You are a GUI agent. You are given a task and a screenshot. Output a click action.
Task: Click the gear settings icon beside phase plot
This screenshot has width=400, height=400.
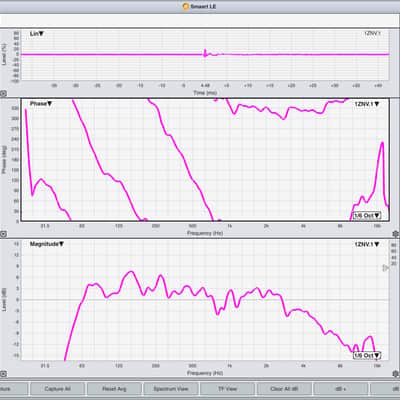396,234
